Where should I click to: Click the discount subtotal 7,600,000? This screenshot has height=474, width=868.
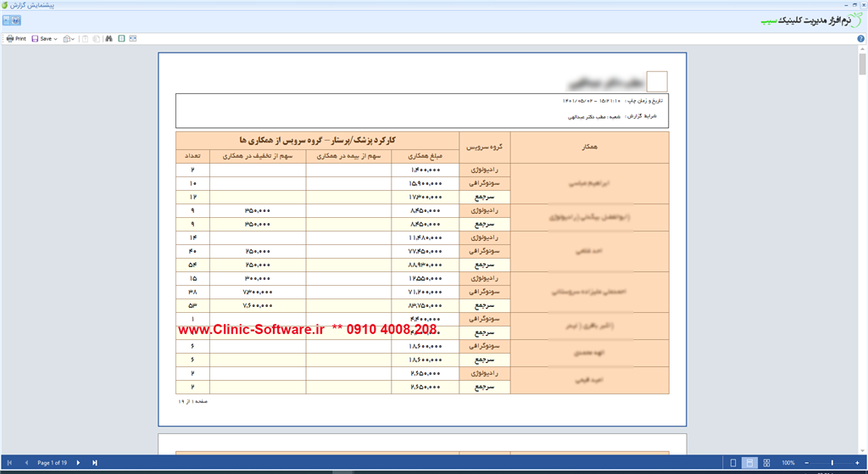point(258,305)
